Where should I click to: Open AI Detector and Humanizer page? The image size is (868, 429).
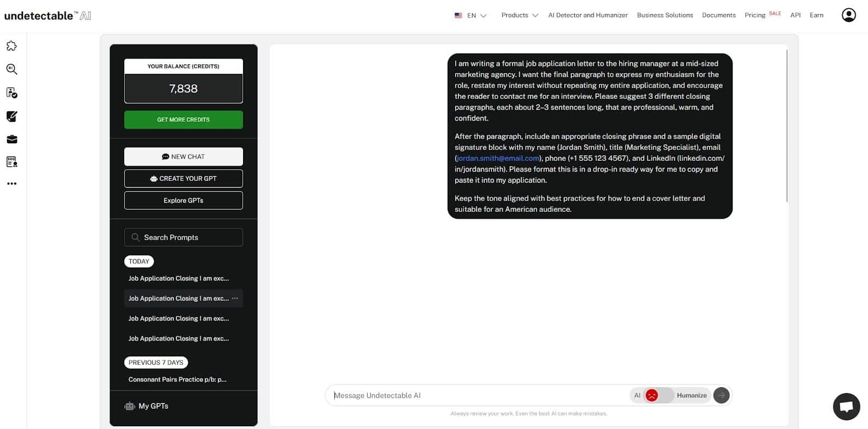pyautogui.click(x=588, y=15)
